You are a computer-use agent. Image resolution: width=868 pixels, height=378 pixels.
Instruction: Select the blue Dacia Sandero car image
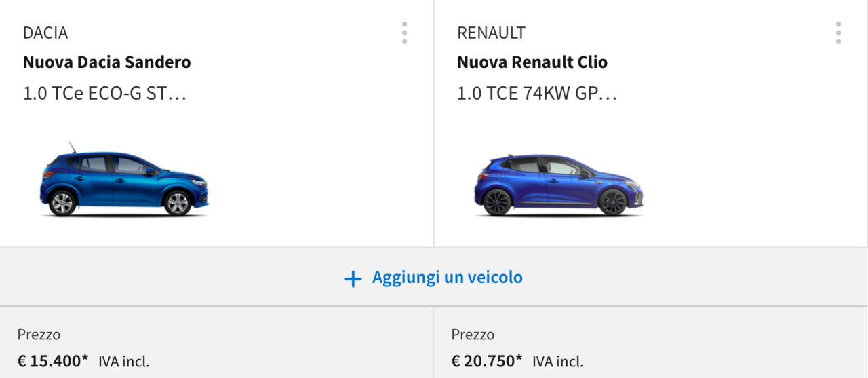(124, 181)
